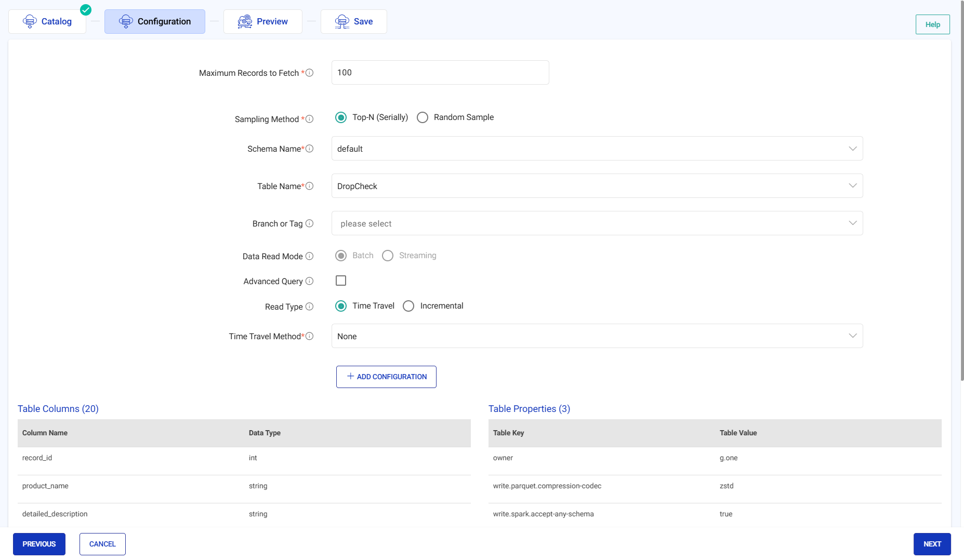Click info icon beside Advanced Query label
This screenshot has width=964, height=560.
pyautogui.click(x=309, y=281)
